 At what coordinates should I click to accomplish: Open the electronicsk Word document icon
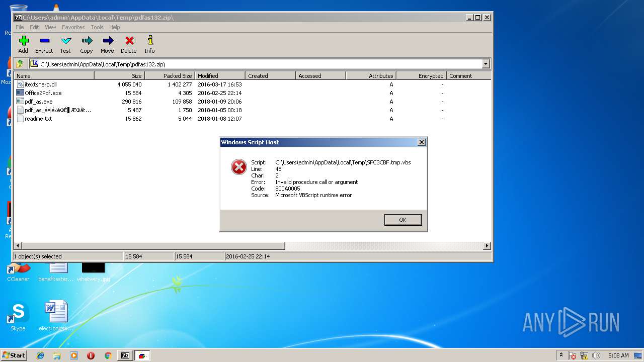56,317
